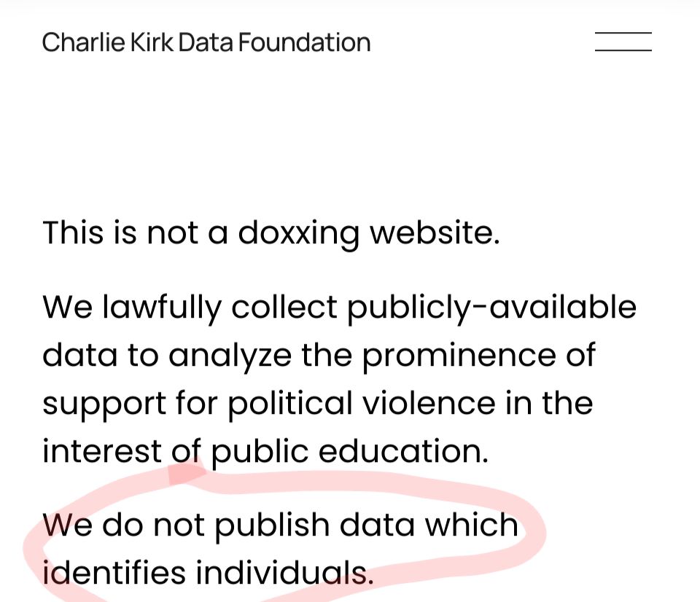
Task: Click the word publish
Action: pos(272,525)
